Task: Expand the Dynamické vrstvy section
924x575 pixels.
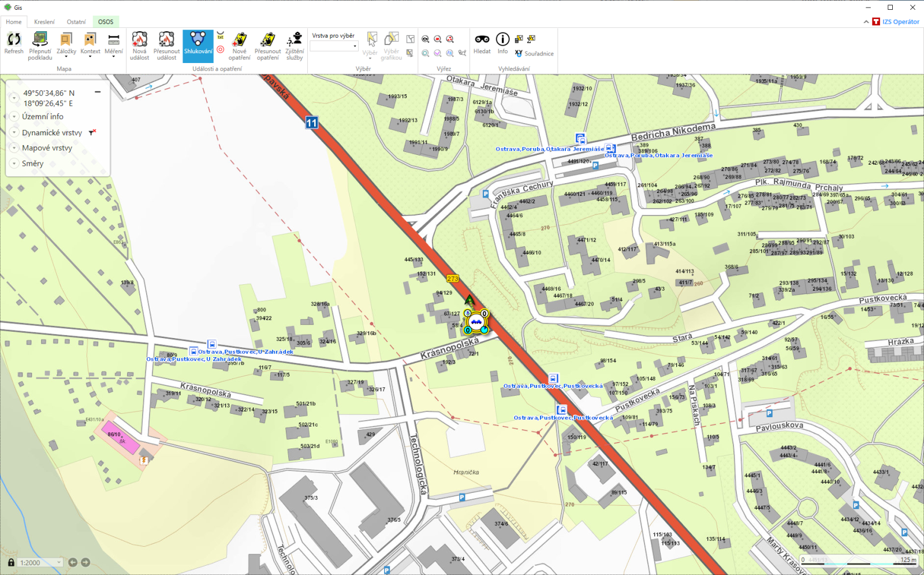Action: pyautogui.click(x=14, y=133)
